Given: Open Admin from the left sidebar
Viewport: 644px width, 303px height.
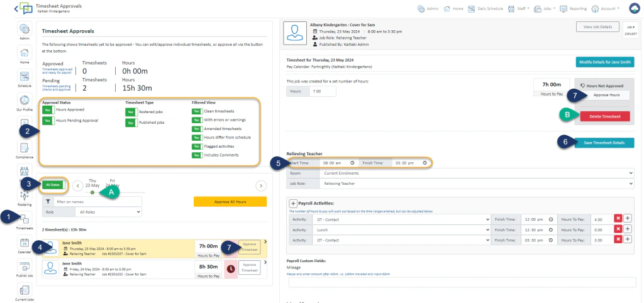Looking at the screenshot, I should click(25, 29).
